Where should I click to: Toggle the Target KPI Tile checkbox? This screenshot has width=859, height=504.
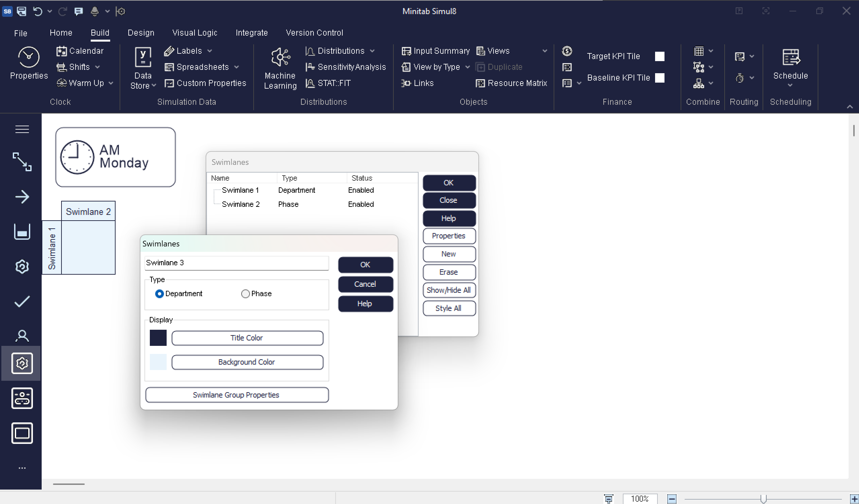659,56
